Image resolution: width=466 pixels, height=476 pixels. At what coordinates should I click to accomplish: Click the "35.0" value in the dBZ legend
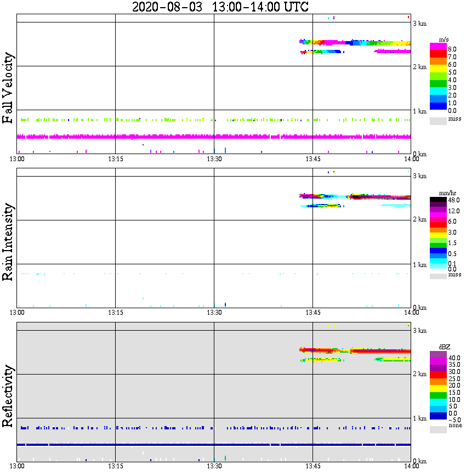[454, 365]
